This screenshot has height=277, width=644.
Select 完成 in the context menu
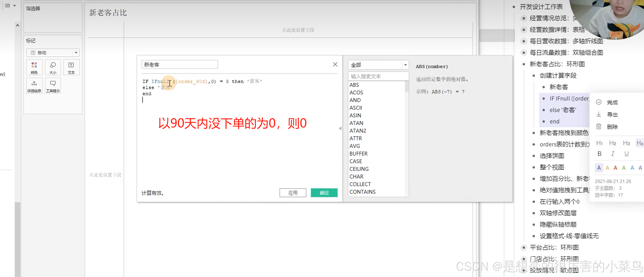612,103
